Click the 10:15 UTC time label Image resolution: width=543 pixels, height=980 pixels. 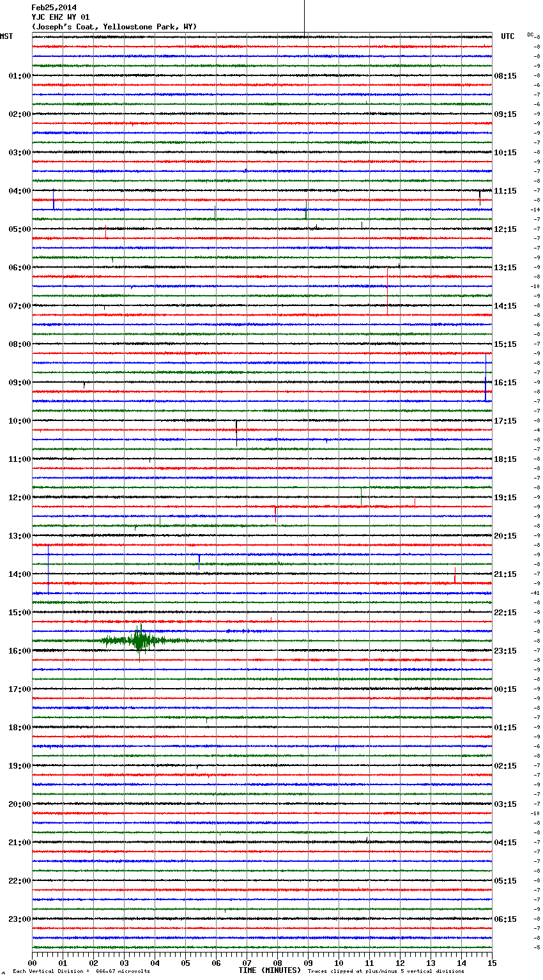(505, 153)
